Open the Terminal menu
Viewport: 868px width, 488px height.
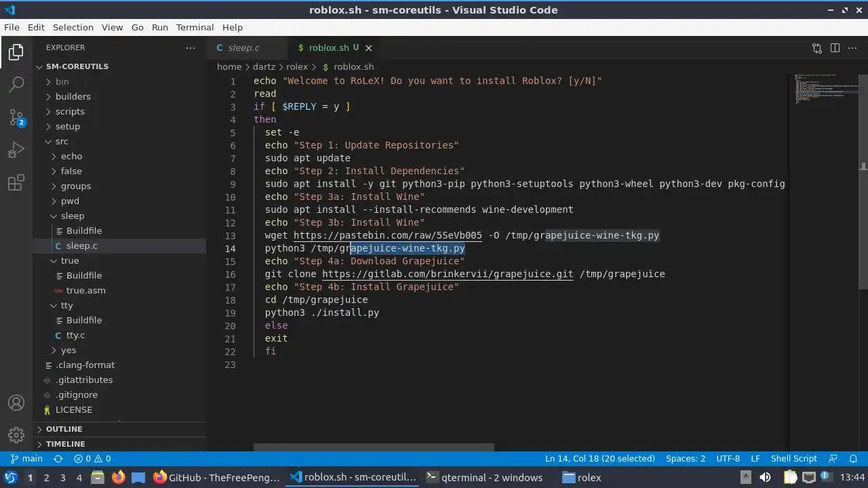(195, 27)
